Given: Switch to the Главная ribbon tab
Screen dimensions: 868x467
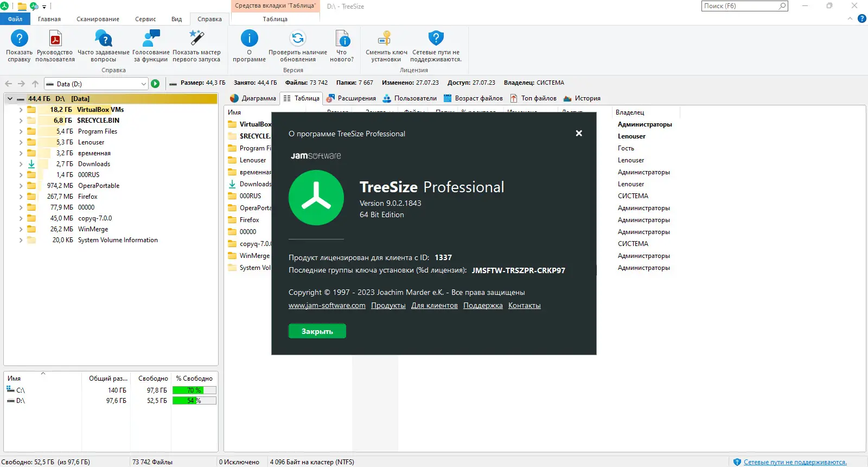Looking at the screenshot, I should click(x=49, y=19).
